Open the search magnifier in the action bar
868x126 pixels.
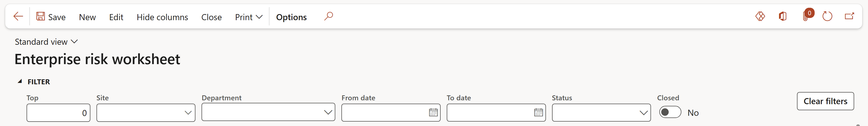point(328,16)
